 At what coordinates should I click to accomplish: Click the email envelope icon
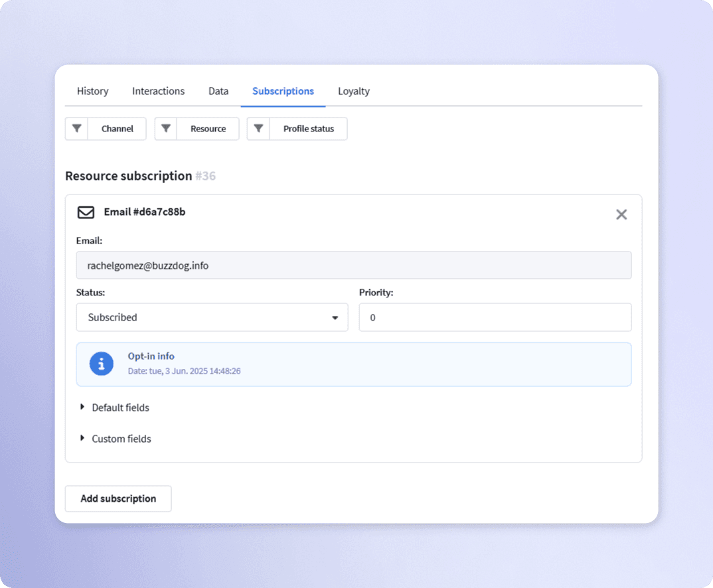tap(86, 212)
